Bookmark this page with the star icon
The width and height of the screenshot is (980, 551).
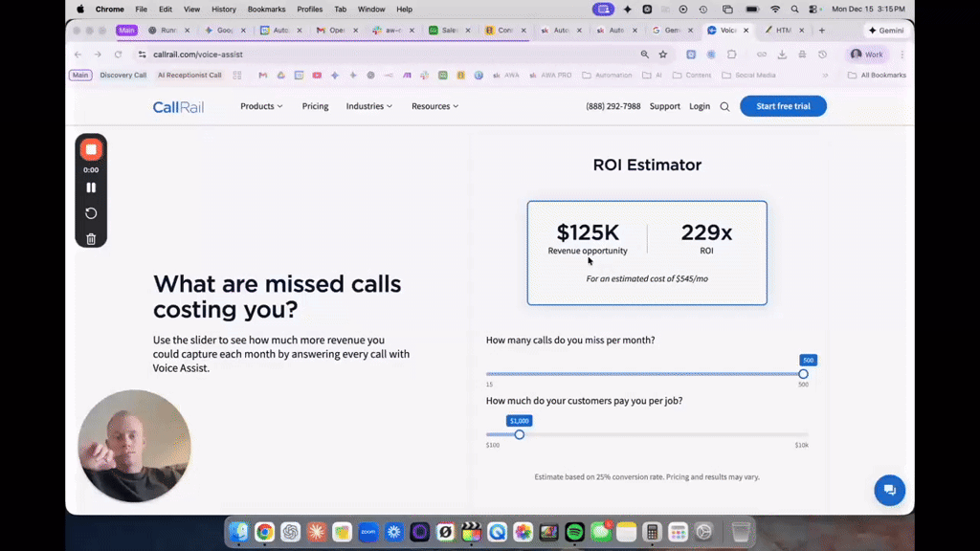click(x=663, y=55)
